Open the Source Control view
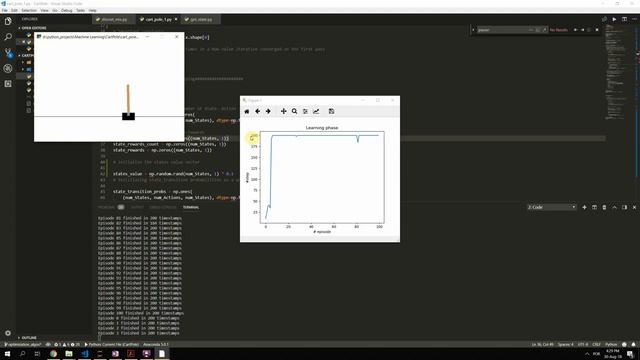The height and width of the screenshot is (360, 640). tap(8, 52)
